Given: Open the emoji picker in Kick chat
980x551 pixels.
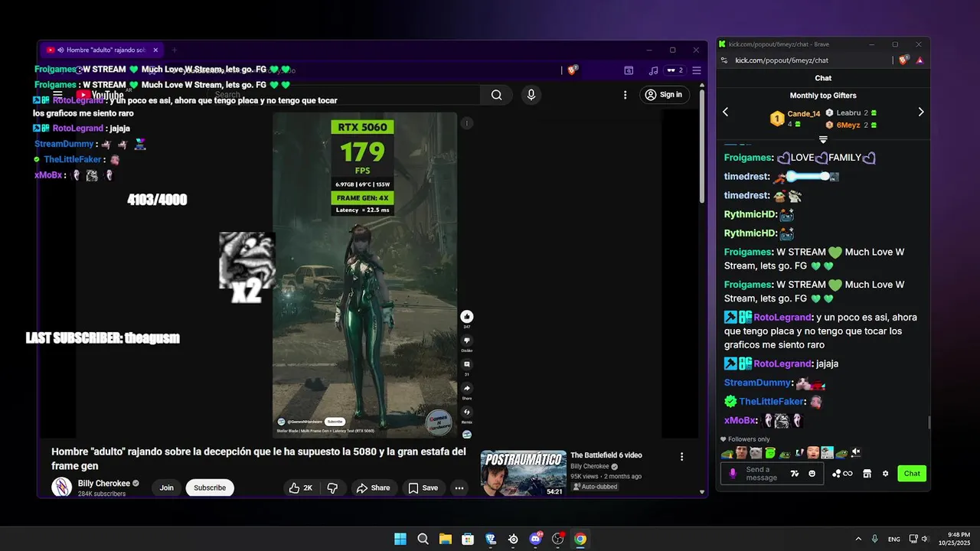Looking at the screenshot, I should point(812,474).
